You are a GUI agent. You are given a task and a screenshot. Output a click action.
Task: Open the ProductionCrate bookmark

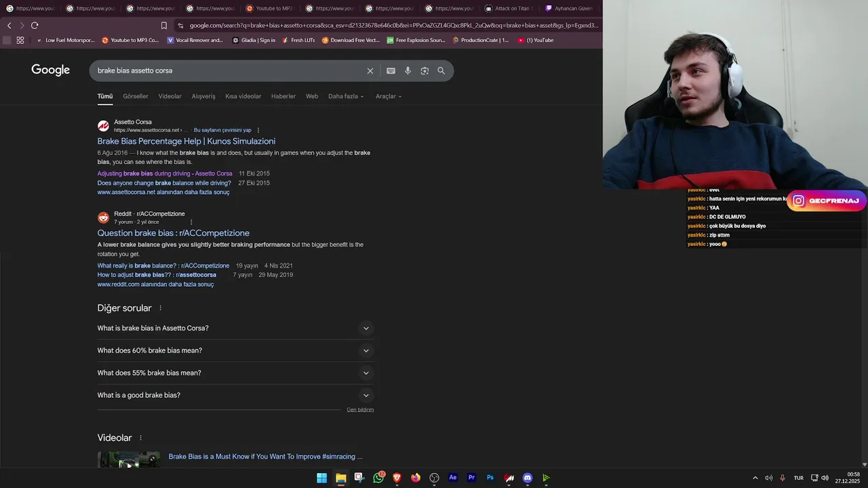pos(479,40)
